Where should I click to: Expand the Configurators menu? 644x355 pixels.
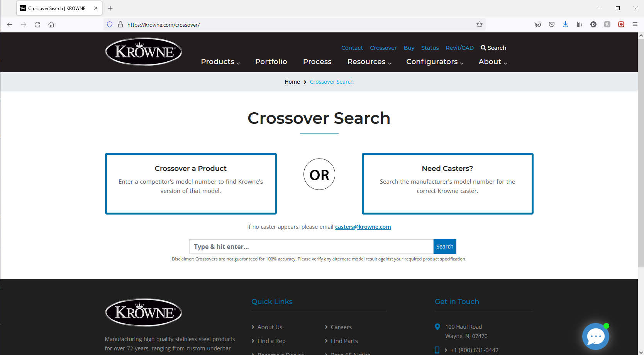(435, 62)
